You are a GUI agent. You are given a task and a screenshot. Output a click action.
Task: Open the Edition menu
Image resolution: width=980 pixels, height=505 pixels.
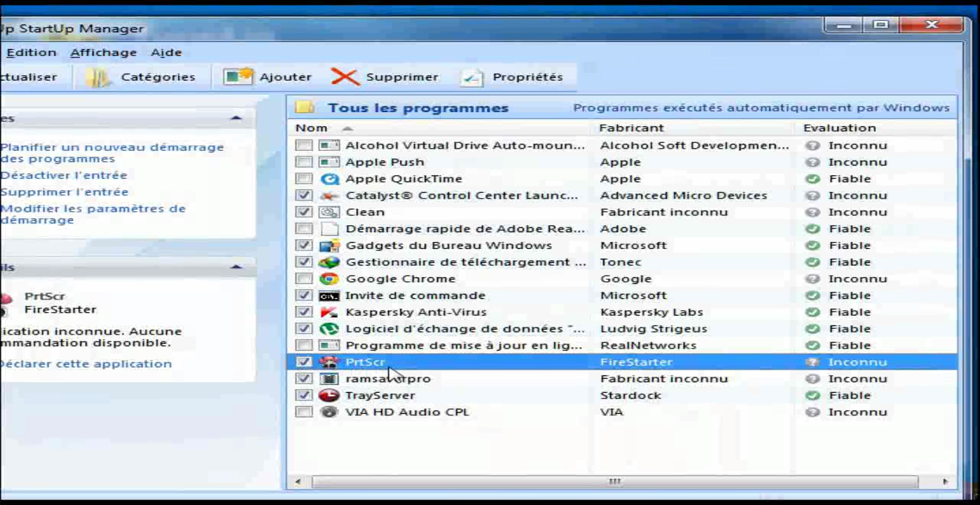click(31, 53)
